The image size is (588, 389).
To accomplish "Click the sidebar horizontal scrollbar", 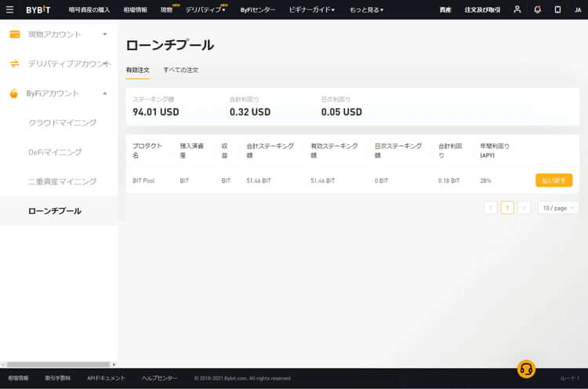I will pos(58,365).
